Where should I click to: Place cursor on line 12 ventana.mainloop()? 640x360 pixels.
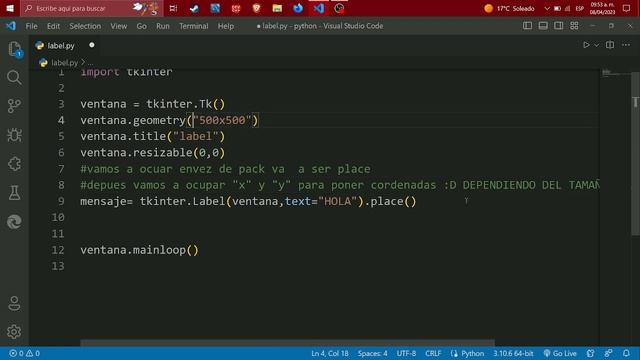[139, 250]
